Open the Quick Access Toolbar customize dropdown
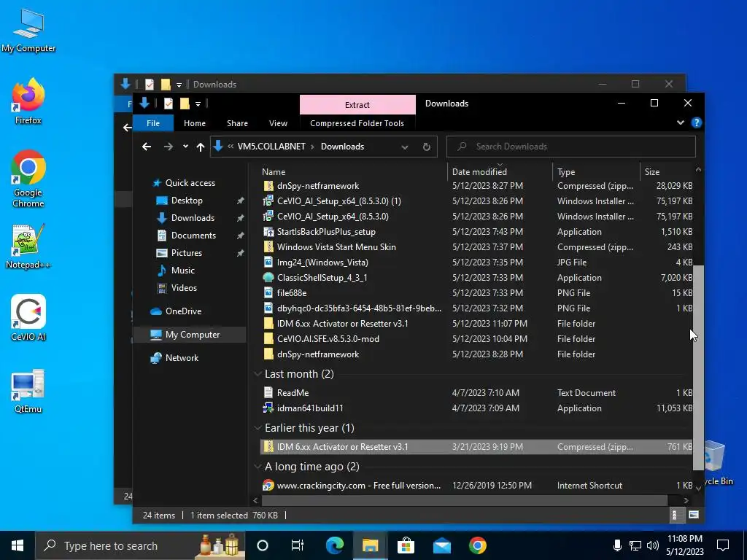The height and width of the screenshot is (560, 747). [197, 104]
